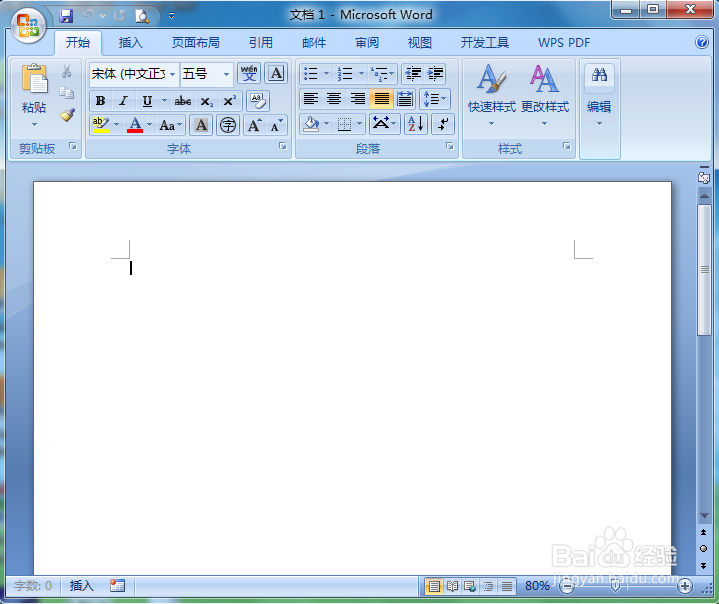This screenshot has width=719, height=604.
Task: Open 快速样式 gallery
Action: tap(492, 96)
